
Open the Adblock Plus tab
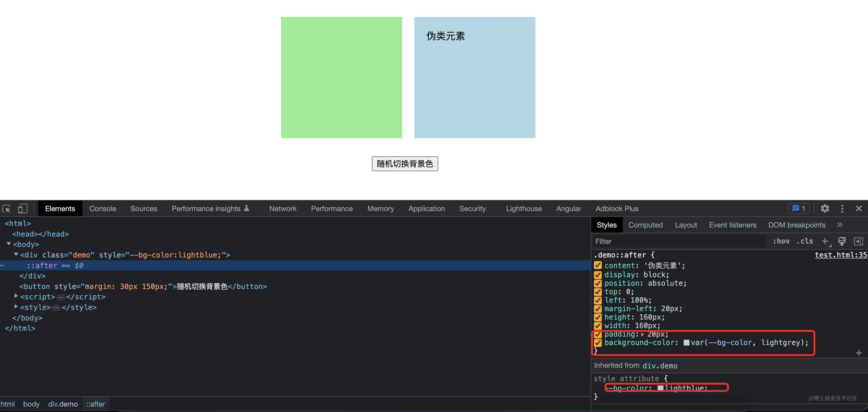(617, 209)
